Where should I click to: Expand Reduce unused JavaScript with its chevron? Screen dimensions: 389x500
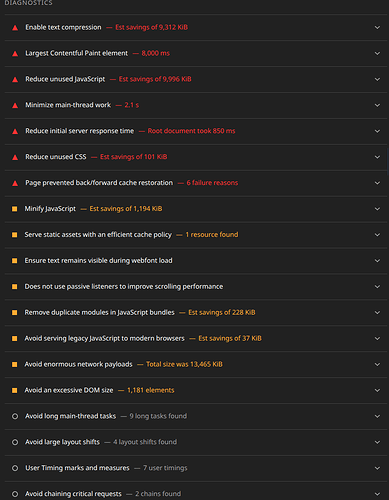pyautogui.click(x=377, y=79)
